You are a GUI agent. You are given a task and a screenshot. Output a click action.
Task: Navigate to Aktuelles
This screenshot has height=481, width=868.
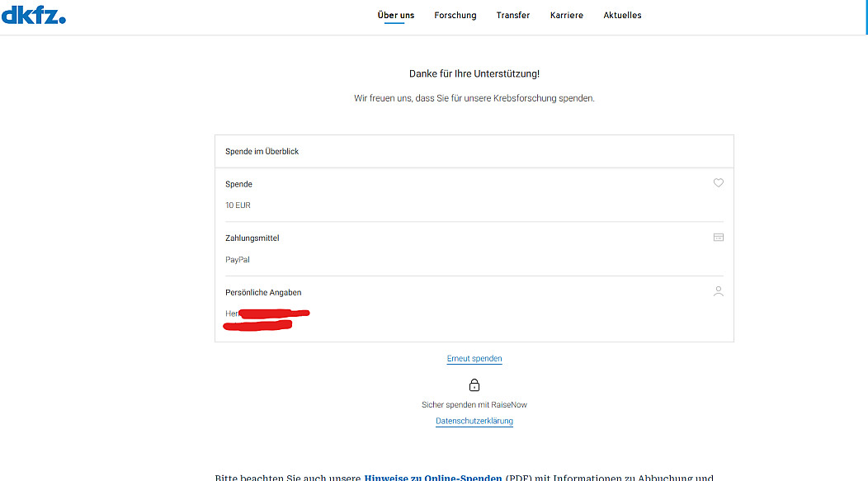(x=622, y=15)
